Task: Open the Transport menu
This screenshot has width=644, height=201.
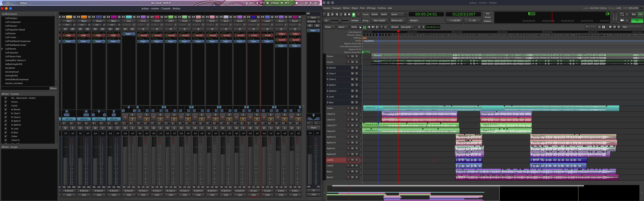Action: coord(337,8)
